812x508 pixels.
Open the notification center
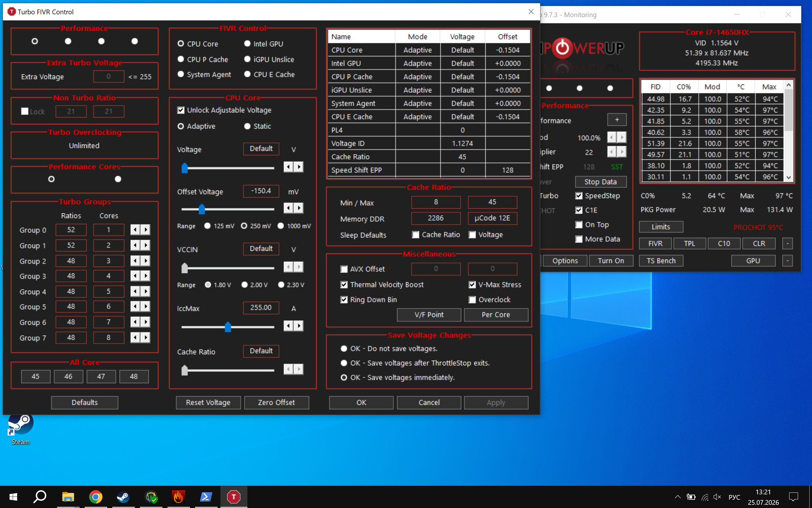[794, 497]
